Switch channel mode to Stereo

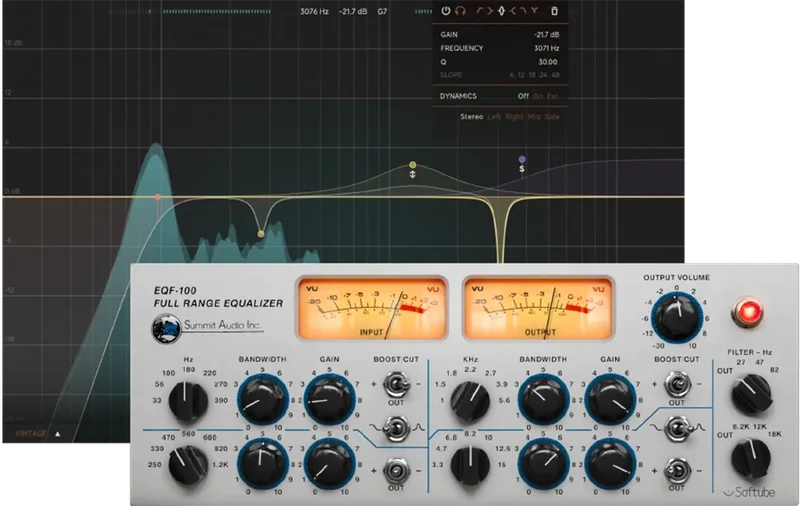[x=471, y=116]
